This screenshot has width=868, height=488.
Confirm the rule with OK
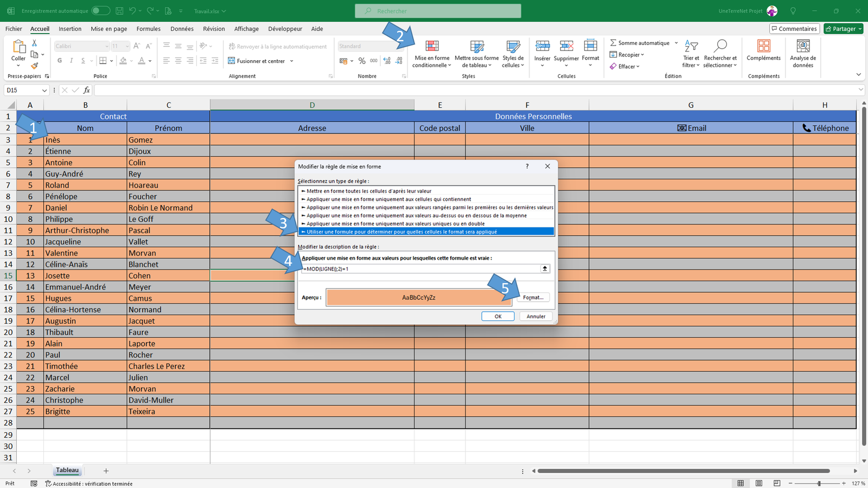pos(498,316)
